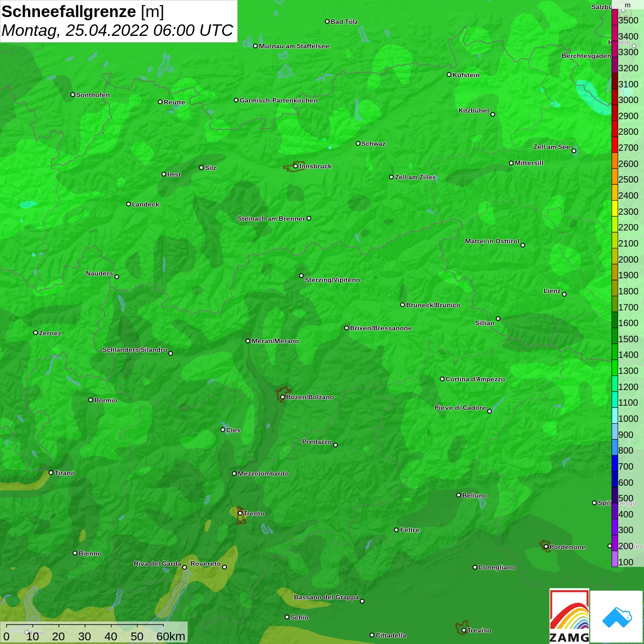This screenshot has width=644, height=644.
Task: Click the Conegliano label
Action: pos(497,567)
